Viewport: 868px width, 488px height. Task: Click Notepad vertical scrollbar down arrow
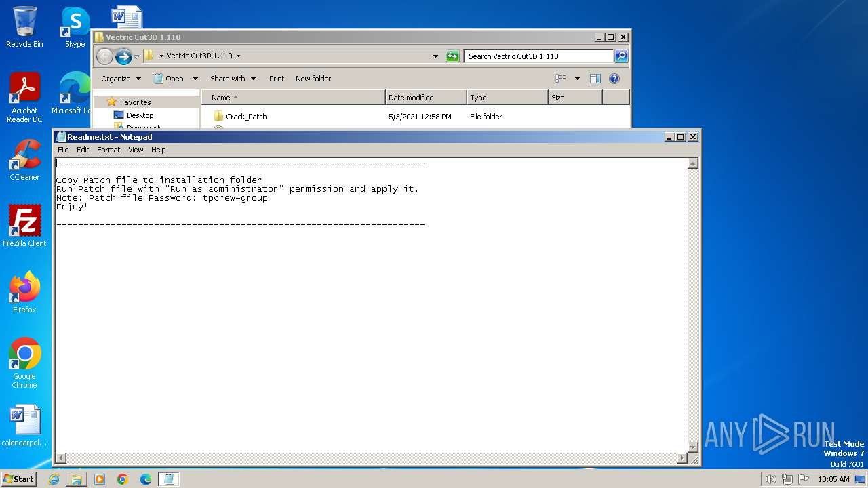pyautogui.click(x=692, y=447)
